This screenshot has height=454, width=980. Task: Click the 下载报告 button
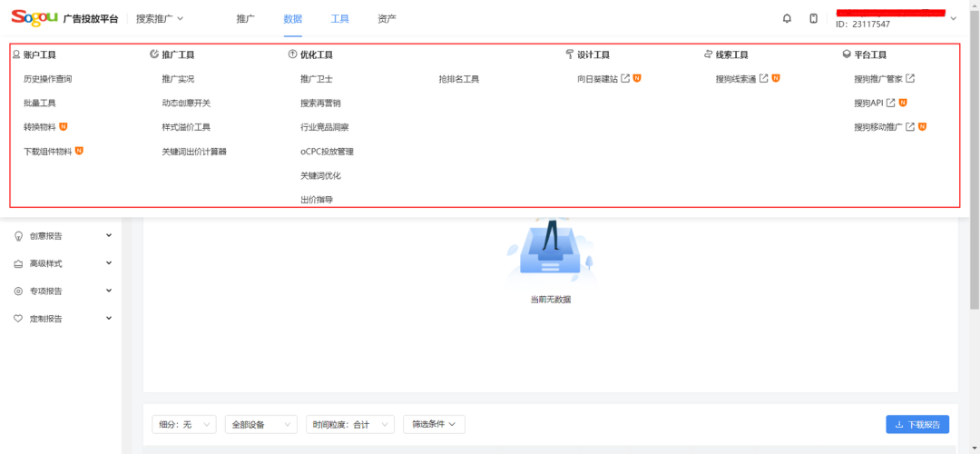click(917, 424)
